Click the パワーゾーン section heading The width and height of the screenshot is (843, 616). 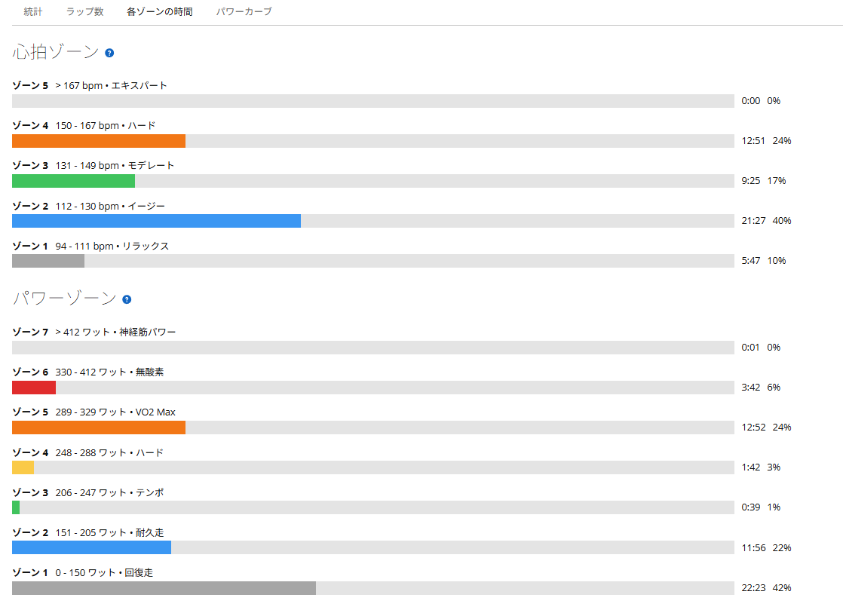tap(64, 299)
